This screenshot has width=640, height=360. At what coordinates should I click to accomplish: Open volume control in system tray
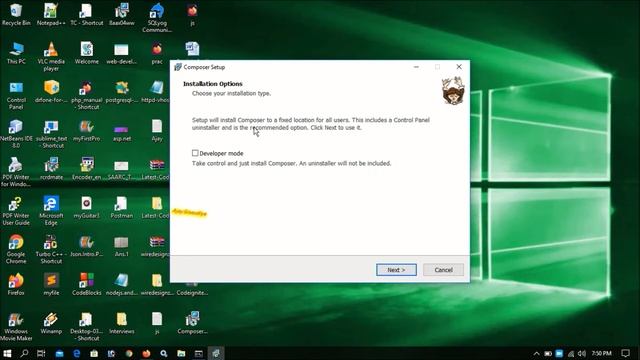tap(582, 353)
